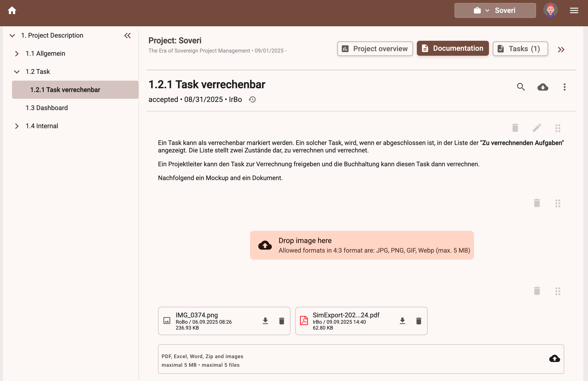The height and width of the screenshot is (381, 588).
Task: Grab the drag handle of attachments block
Action: point(558,291)
